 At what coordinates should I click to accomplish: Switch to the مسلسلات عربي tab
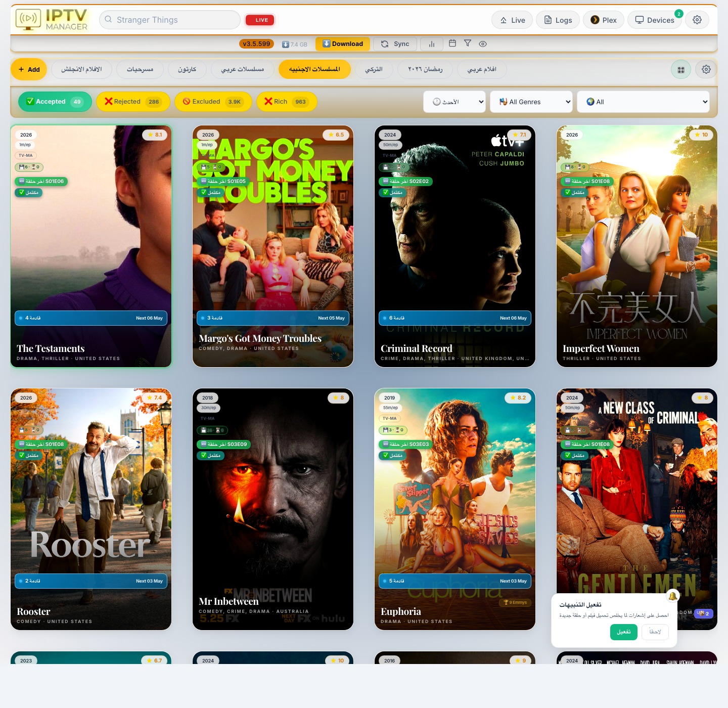(243, 69)
